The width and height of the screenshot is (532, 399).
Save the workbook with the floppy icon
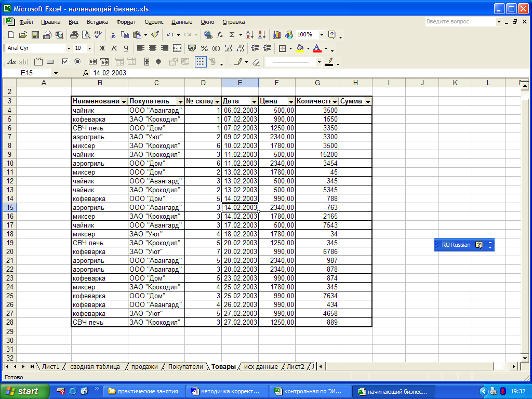click(x=35, y=35)
